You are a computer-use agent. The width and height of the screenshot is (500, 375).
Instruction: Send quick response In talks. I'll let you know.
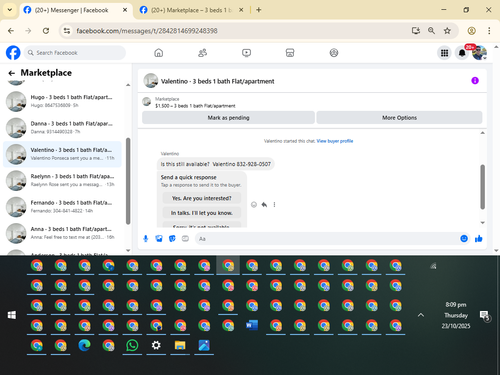(x=202, y=213)
